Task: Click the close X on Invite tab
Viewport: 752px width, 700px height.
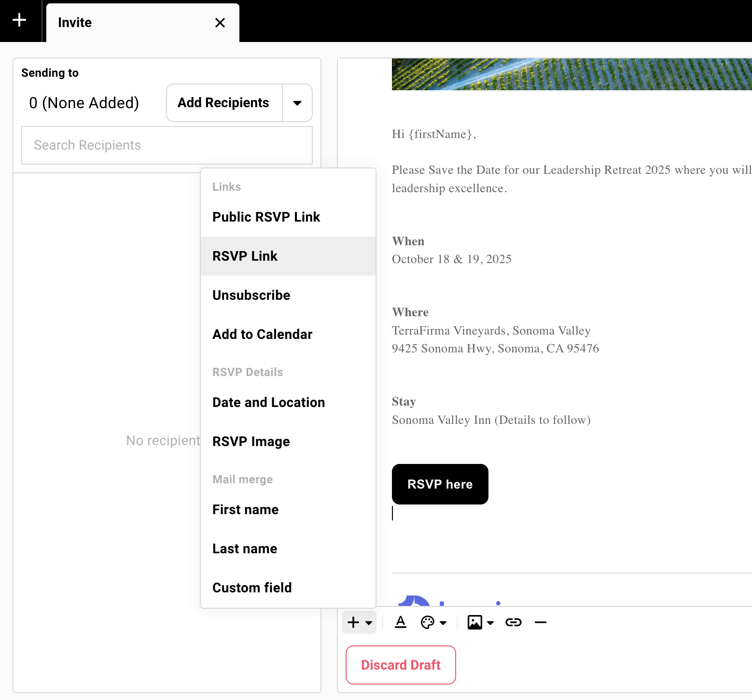Action: (220, 23)
